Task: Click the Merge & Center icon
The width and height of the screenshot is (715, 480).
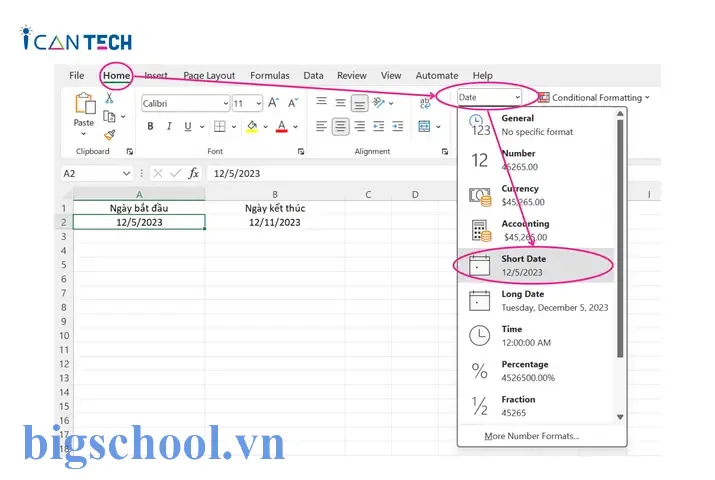Action: (x=424, y=126)
